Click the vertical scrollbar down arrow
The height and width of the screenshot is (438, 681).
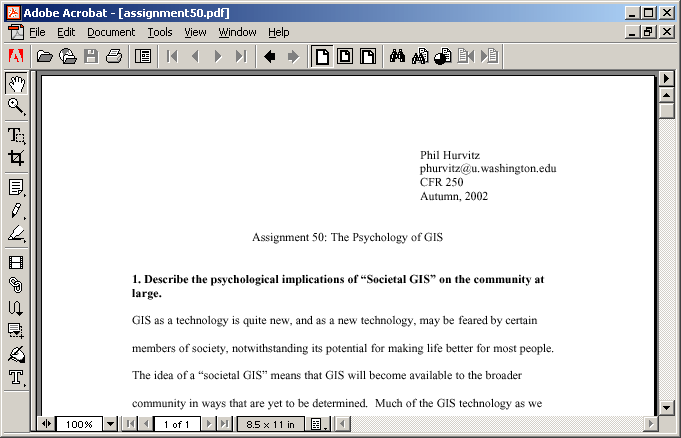coord(666,407)
